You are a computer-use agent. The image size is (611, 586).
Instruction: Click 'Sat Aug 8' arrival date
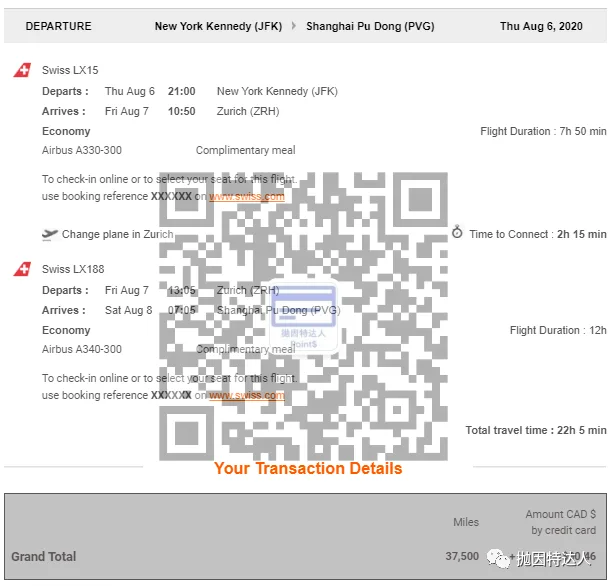click(129, 310)
